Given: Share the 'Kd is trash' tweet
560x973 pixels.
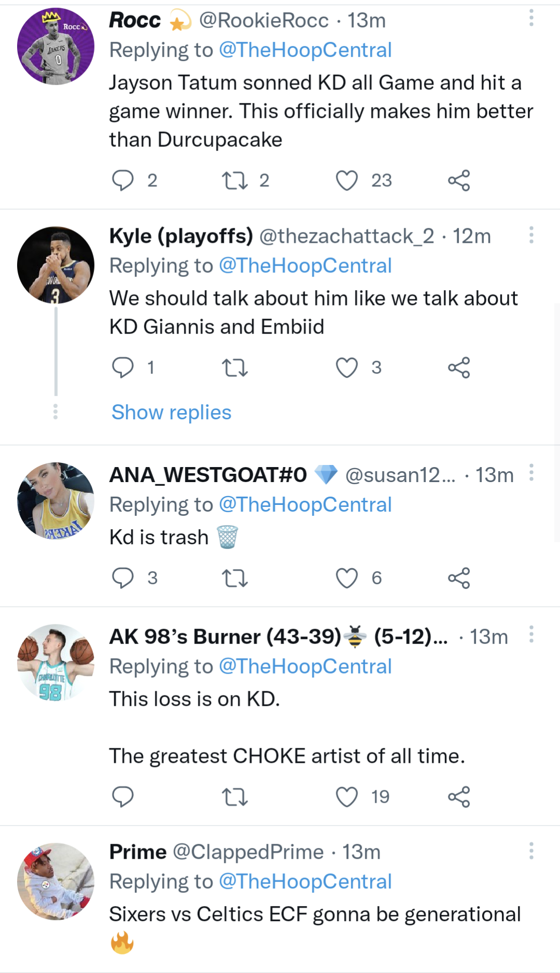Looking at the screenshot, I should click(x=459, y=578).
